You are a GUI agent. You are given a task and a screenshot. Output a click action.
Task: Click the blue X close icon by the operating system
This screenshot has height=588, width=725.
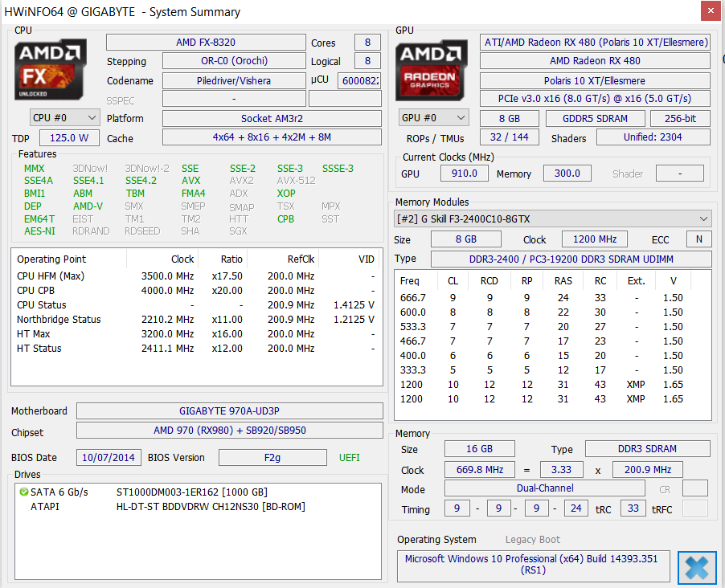696,568
